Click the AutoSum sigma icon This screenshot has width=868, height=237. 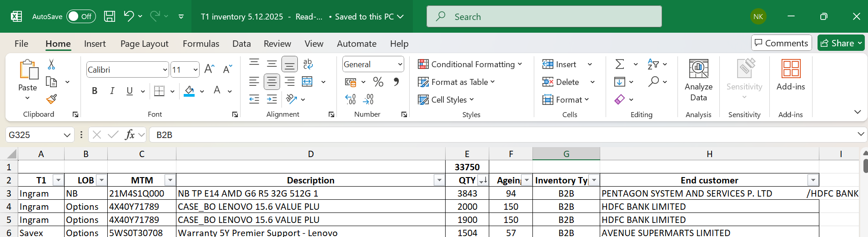[620, 64]
